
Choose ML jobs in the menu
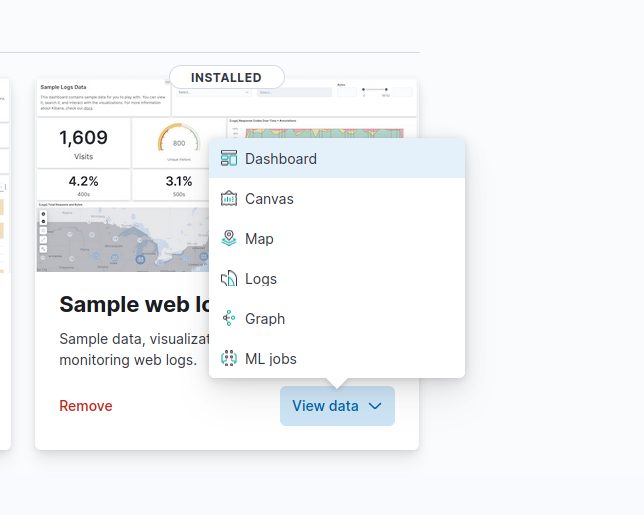pyautogui.click(x=270, y=358)
